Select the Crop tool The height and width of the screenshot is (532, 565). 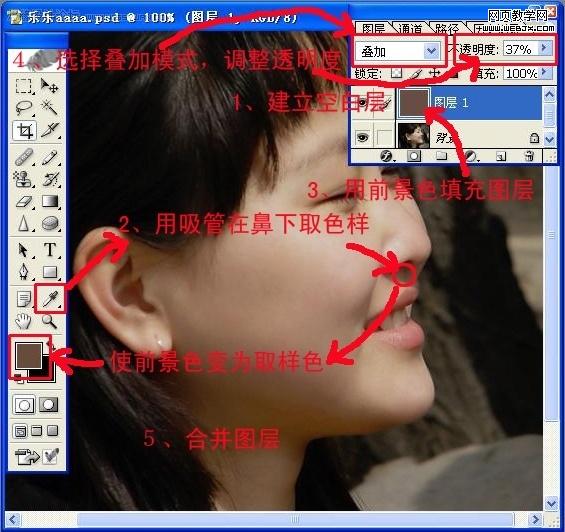pos(24,130)
